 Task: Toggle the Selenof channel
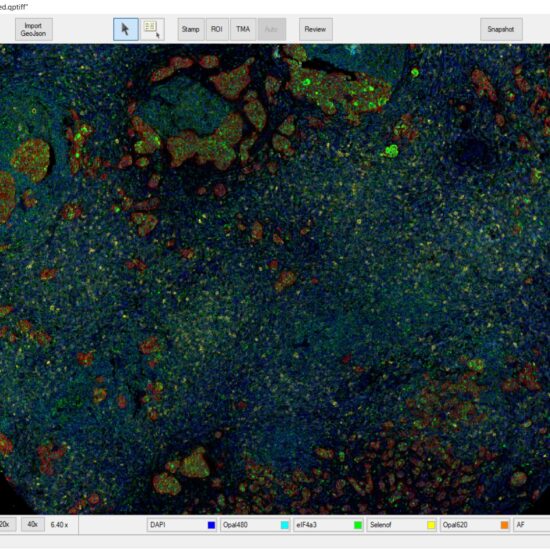[x=402, y=525]
